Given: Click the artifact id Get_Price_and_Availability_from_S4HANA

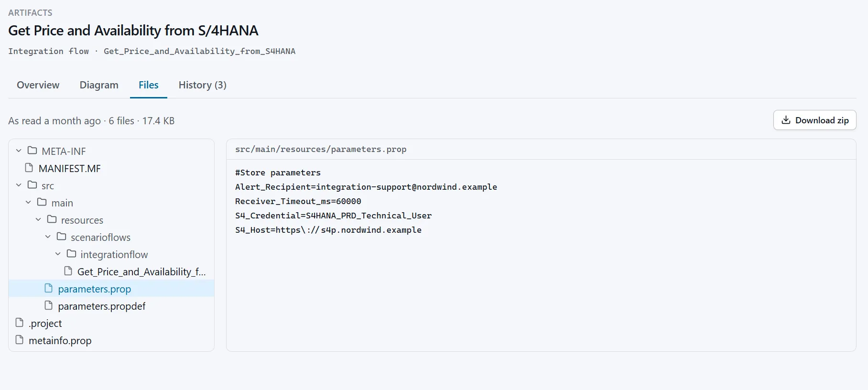Looking at the screenshot, I should coord(200,51).
